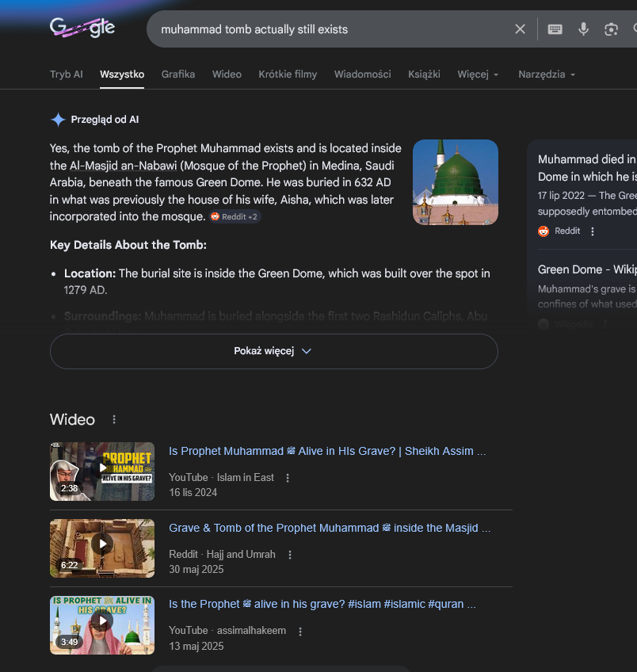Open the Wiadomości tab
The image size is (637, 672).
tap(362, 74)
